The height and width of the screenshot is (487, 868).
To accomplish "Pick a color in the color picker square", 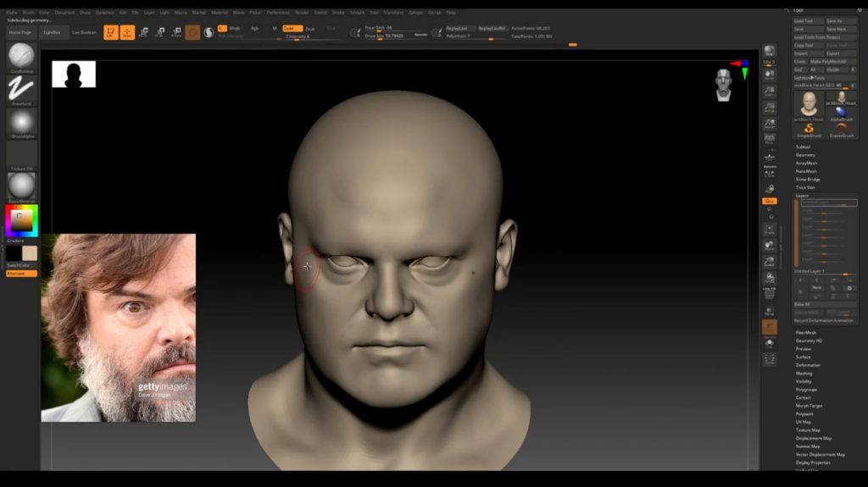I will coord(21,221).
